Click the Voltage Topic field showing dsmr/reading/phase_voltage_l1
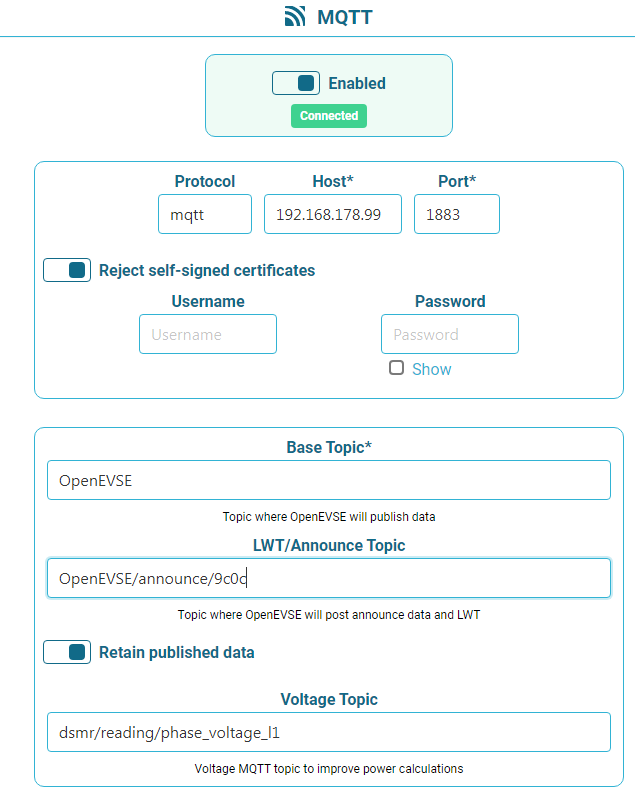Screen dimensions: 635x807 pos(329,732)
